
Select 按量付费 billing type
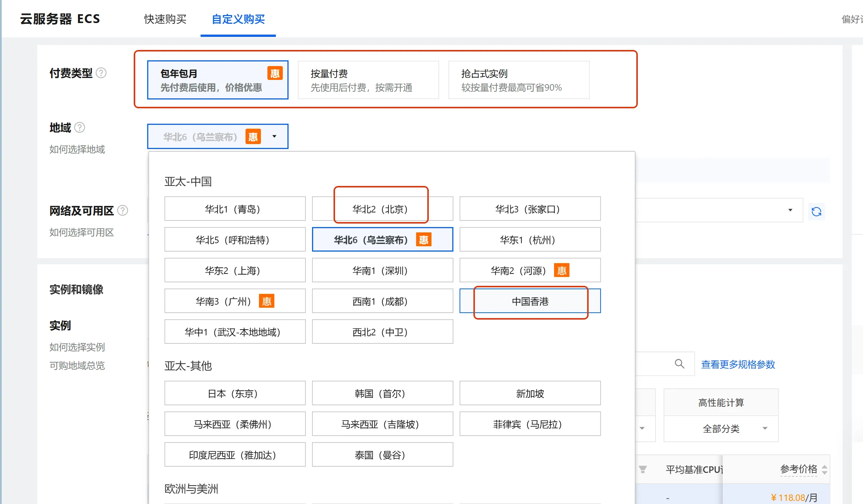click(x=368, y=80)
